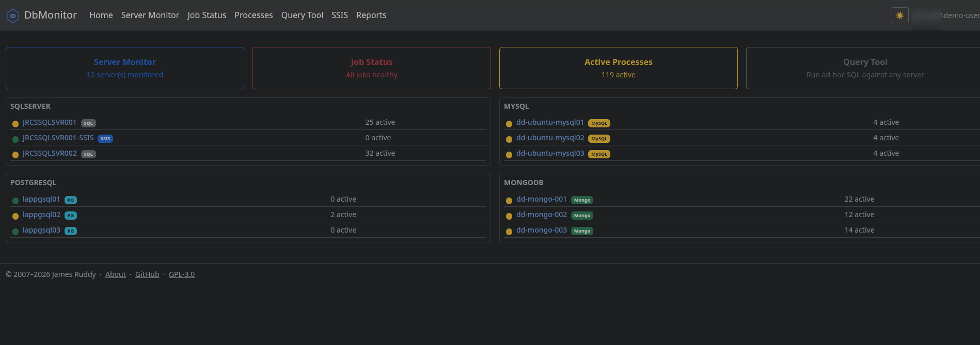
Task: Click the status dot for dd-ubuntu-mysql01
Action: [x=509, y=124]
